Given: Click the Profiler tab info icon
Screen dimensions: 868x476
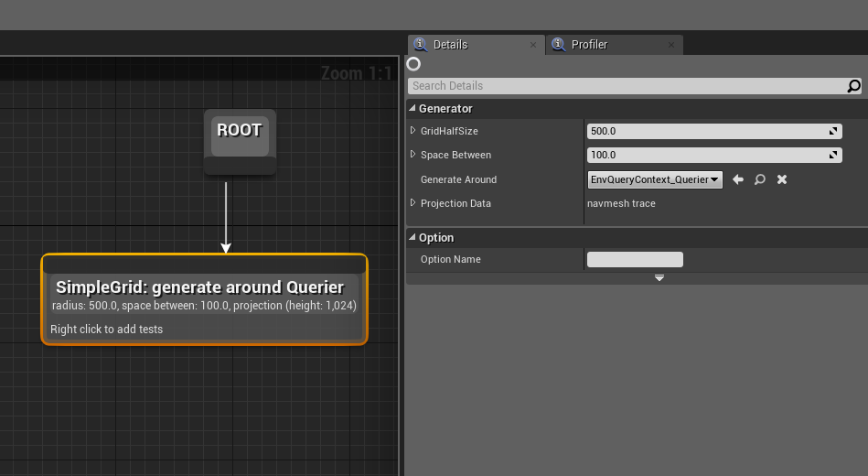Looking at the screenshot, I should coord(558,44).
